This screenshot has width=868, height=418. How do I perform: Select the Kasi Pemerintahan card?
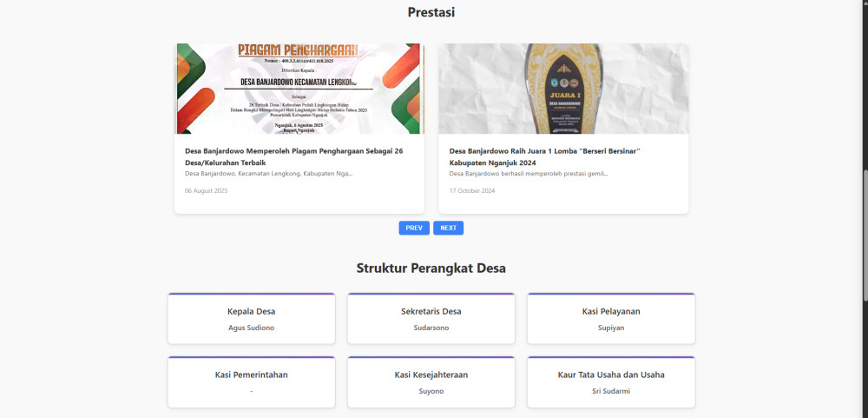pyautogui.click(x=252, y=382)
